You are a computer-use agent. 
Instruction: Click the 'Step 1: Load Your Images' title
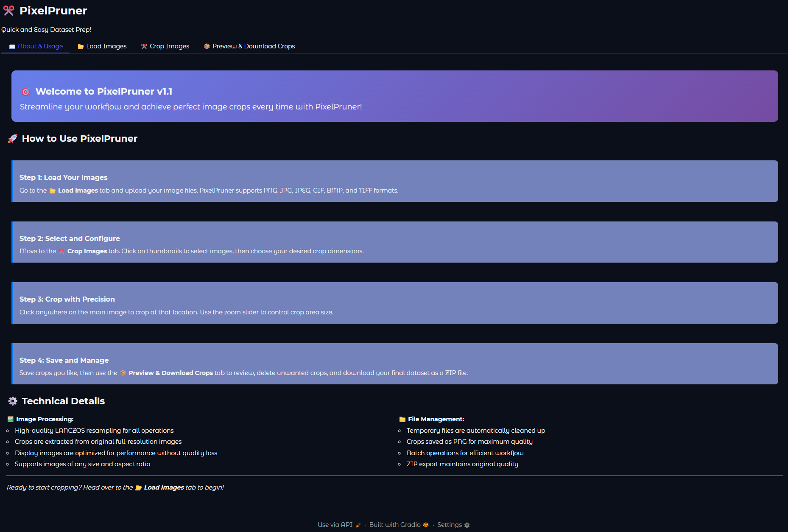64,177
